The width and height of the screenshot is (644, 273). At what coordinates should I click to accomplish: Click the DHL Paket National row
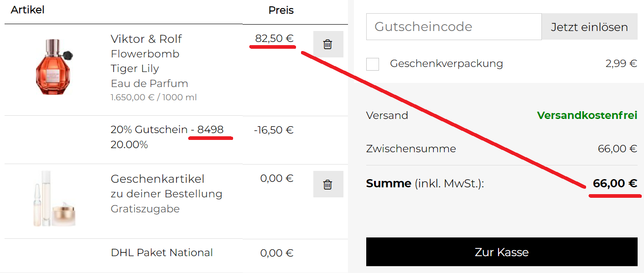162,252
